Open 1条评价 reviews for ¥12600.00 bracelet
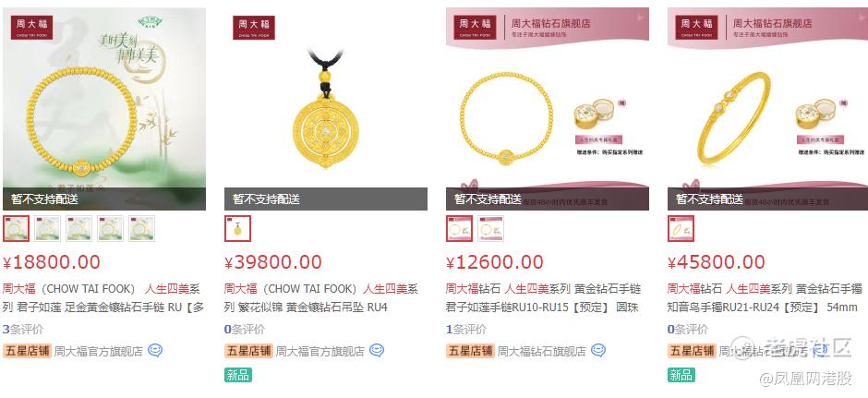868x398 pixels. coord(466,330)
